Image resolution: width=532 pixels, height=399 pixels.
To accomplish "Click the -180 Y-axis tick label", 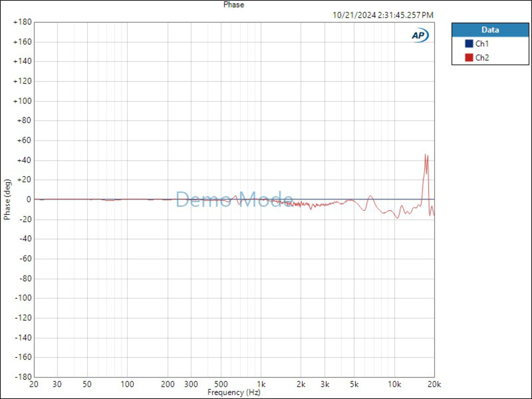I will pyautogui.click(x=23, y=377).
